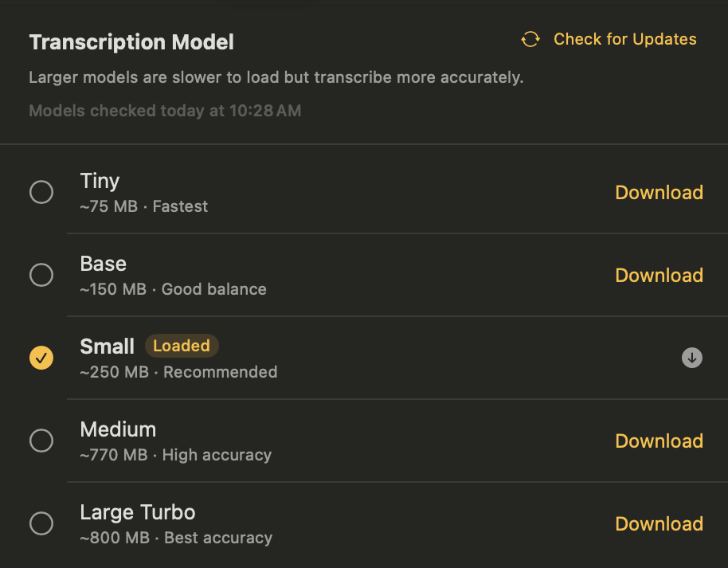Click the Loaded badge next to Small
Screen dimensions: 728x568
182,346
